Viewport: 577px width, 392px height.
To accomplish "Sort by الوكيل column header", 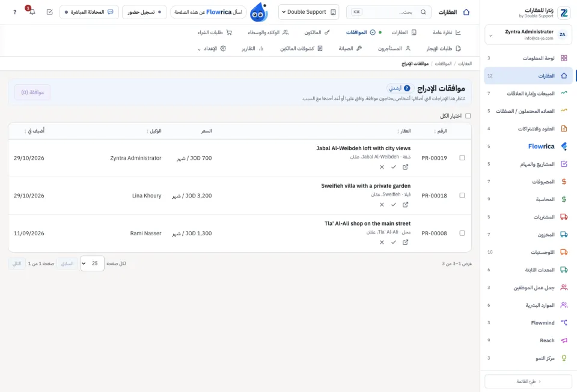I will click(154, 131).
